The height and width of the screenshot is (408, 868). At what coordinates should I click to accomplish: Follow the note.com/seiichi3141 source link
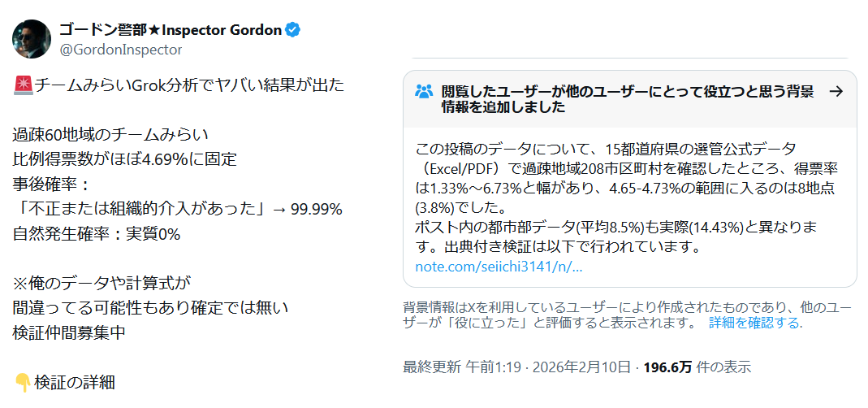click(x=499, y=267)
